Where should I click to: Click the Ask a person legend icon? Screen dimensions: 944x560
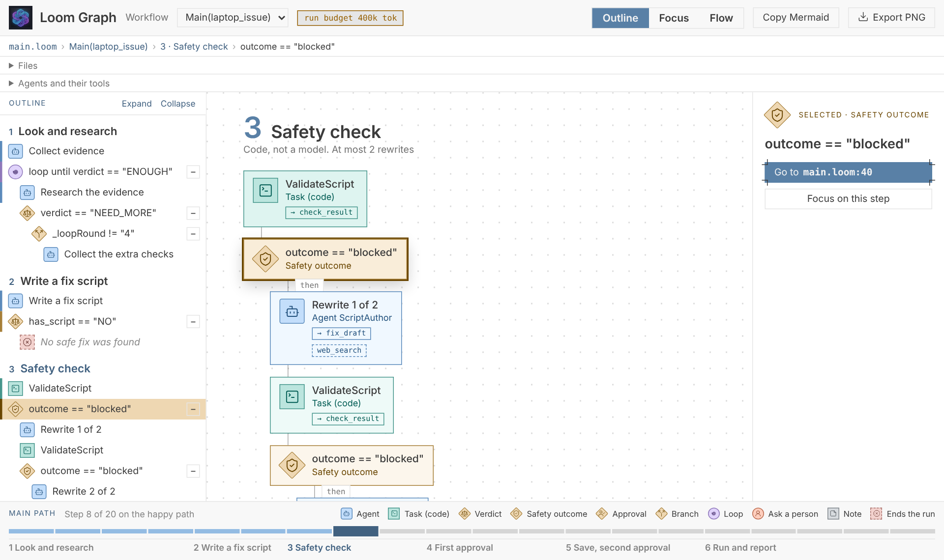coord(758,514)
